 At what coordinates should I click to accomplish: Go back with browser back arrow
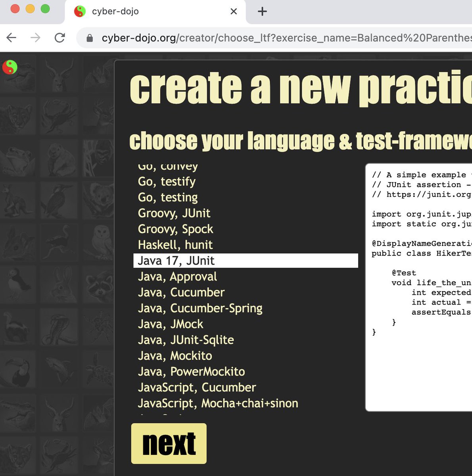pyautogui.click(x=12, y=38)
